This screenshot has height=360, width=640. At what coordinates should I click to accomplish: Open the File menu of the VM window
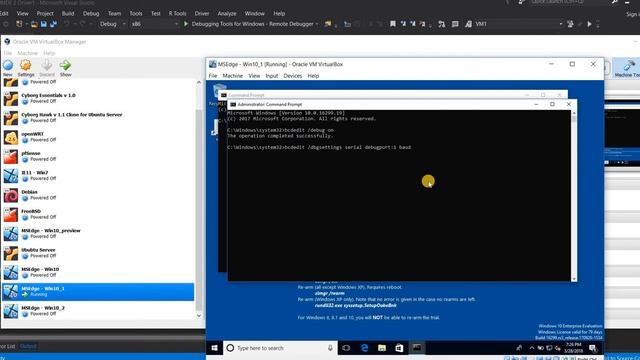pyautogui.click(x=213, y=76)
